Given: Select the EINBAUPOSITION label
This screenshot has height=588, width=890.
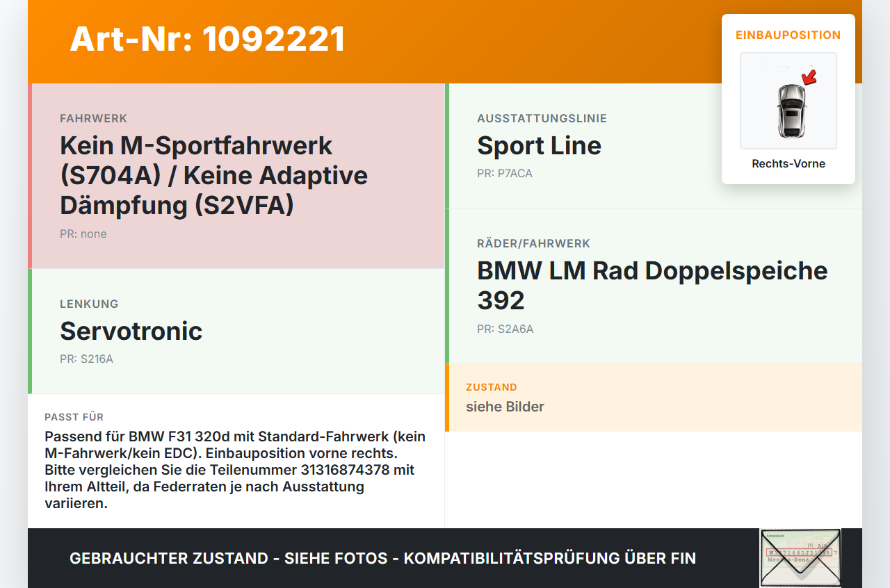Looking at the screenshot, I should click(x=788, y=35).
